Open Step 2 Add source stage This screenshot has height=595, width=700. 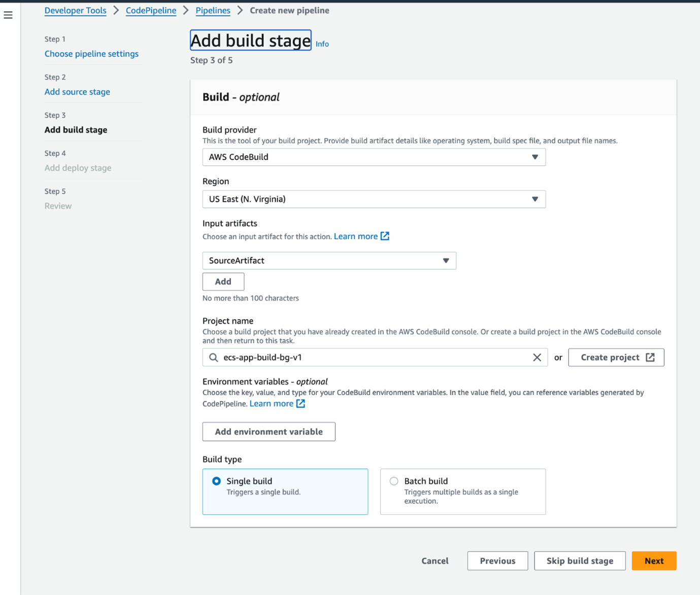77,92
